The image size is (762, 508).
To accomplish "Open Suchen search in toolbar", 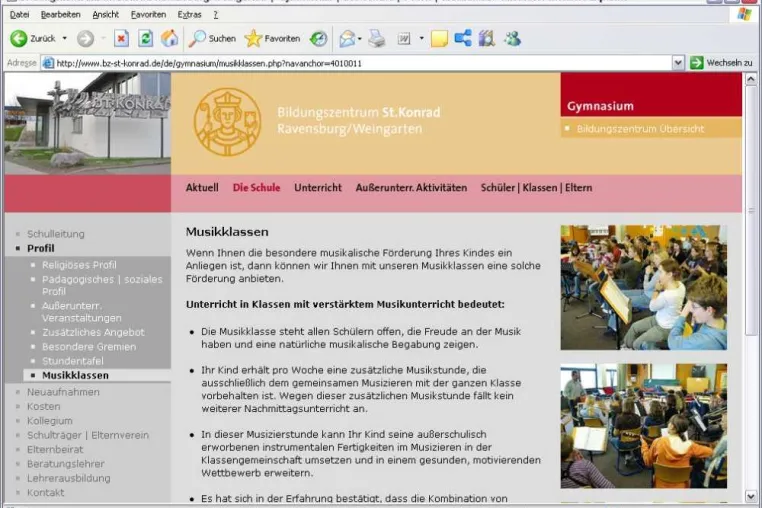I will (x=212, y=38).
